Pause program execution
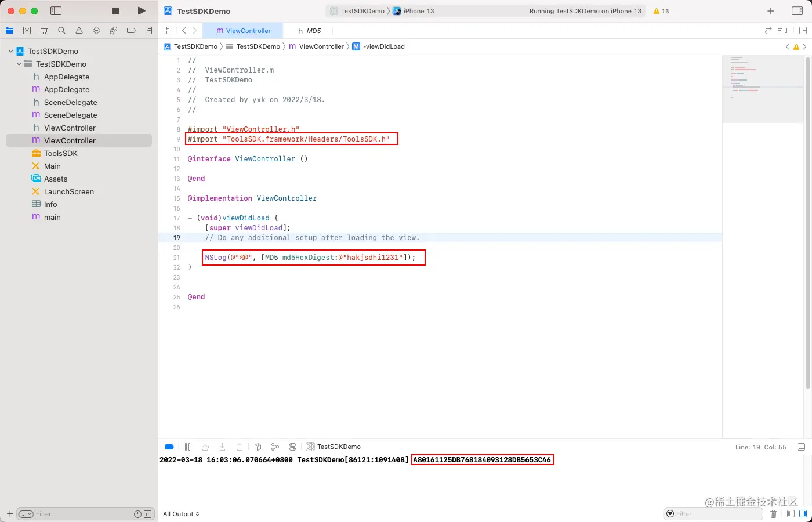 tap(187, 447)
